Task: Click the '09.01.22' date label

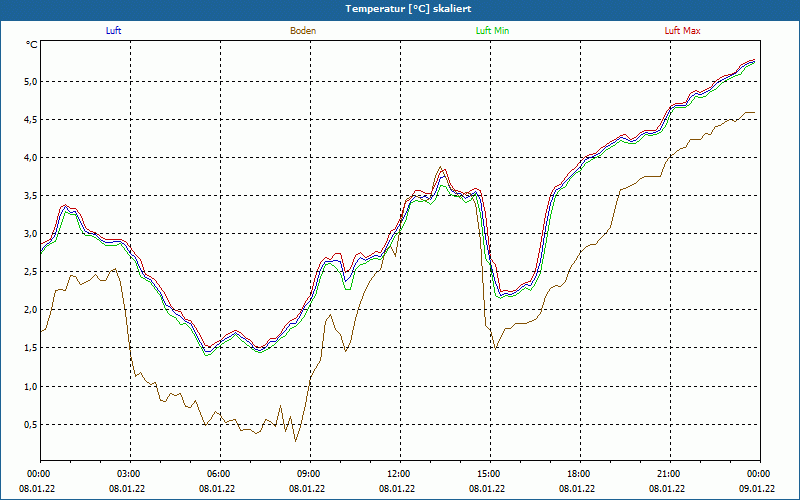Action: click(757, 489)
